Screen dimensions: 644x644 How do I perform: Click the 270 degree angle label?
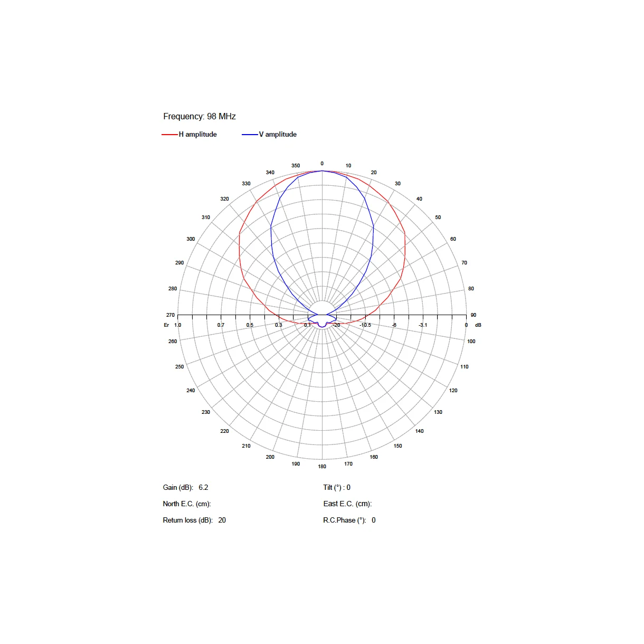pyautogui.click(x=171, y=315)
